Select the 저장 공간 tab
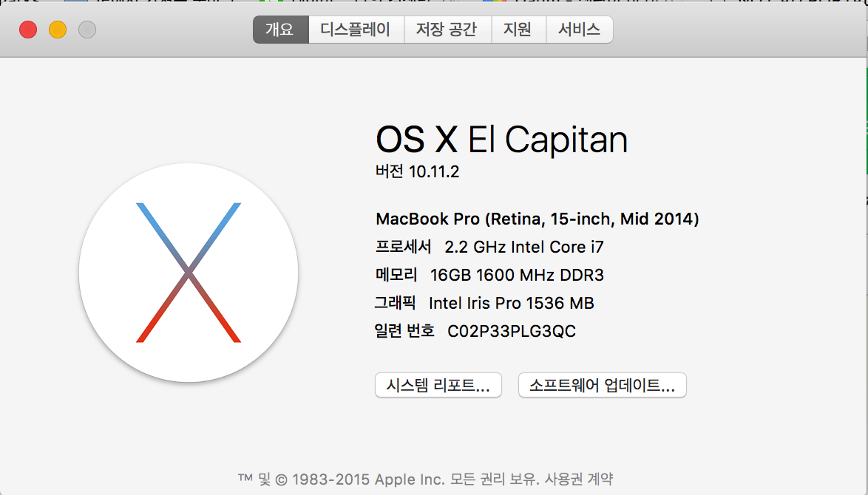This screenshot has width=868, height=495. (447, 30)
